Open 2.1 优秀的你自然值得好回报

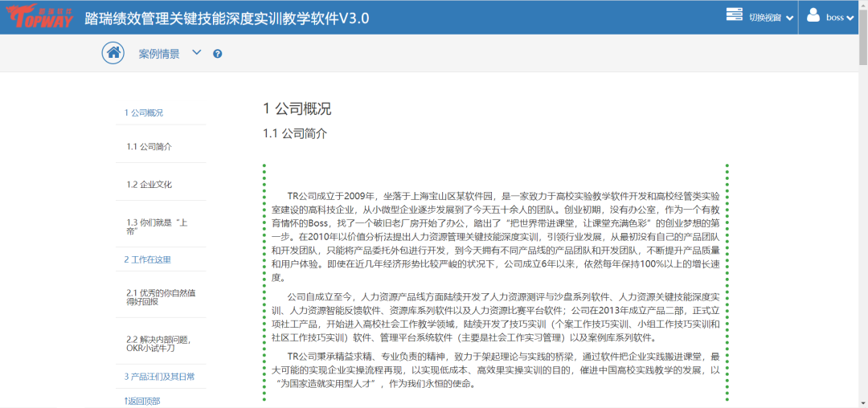pos(161,297)
